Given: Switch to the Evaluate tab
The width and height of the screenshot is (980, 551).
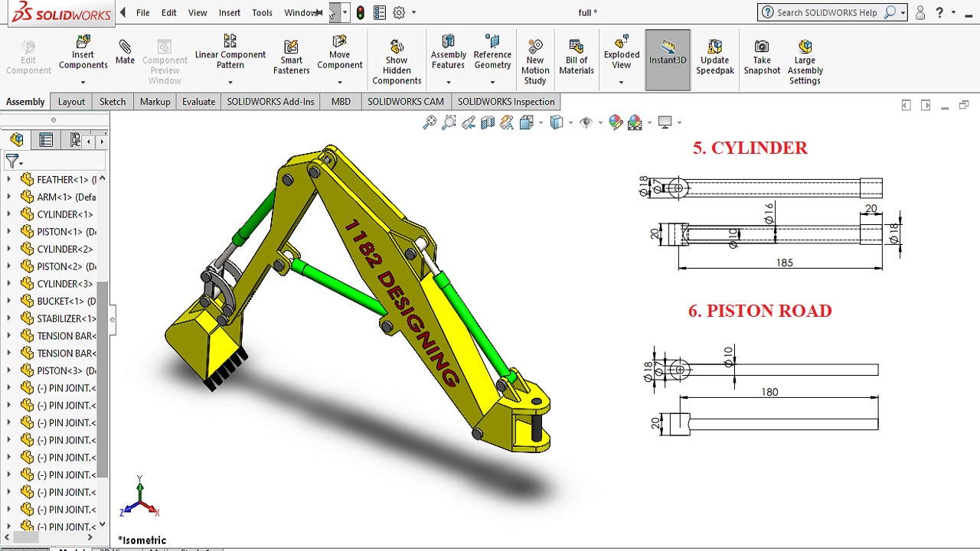Looking at the screenshot, I should (x=198, y=102).
